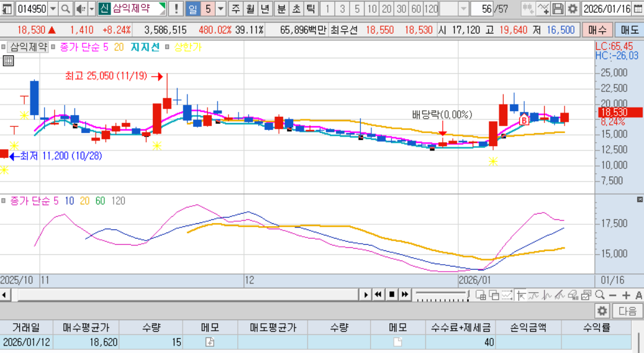Open trade log settings gear beside 다음

click(x=602, y=311)
